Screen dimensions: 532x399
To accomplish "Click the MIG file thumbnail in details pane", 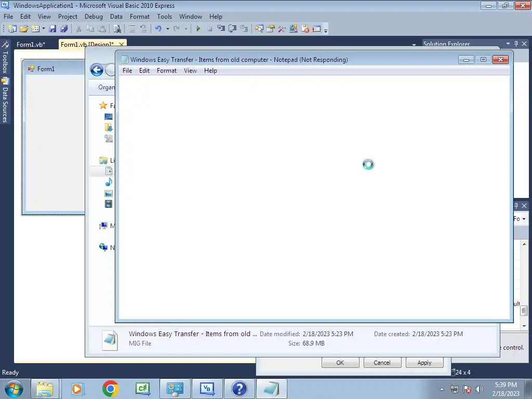I will click(x=110, y=340).
